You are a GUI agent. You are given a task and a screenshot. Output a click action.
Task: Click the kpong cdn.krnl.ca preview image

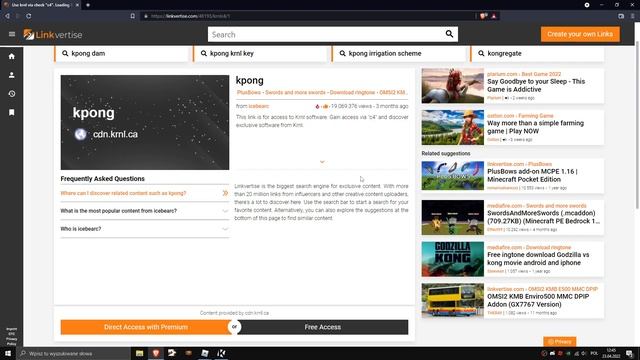pyautogui.click(x=145, y=122)
